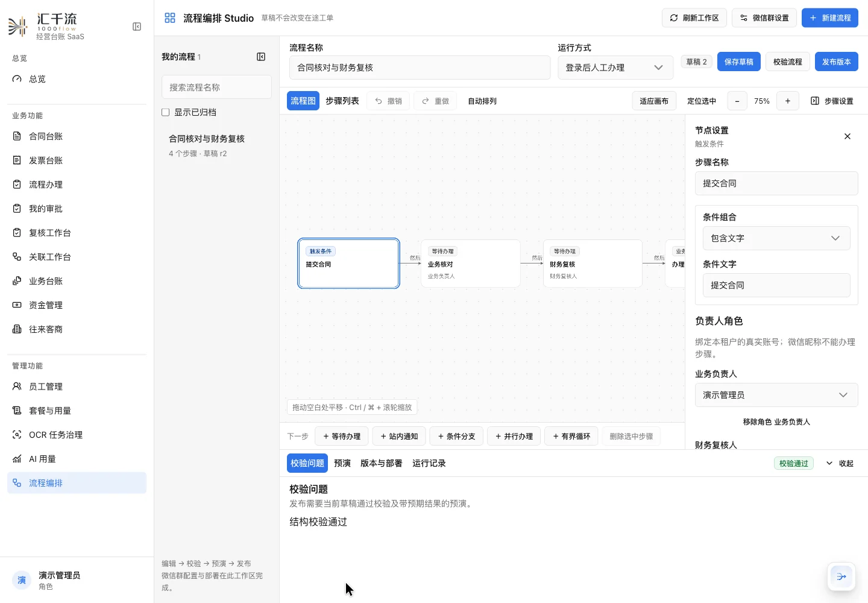Toggle the 步骤设置 panel
This screenshot has width=868, height=603.
832,101
